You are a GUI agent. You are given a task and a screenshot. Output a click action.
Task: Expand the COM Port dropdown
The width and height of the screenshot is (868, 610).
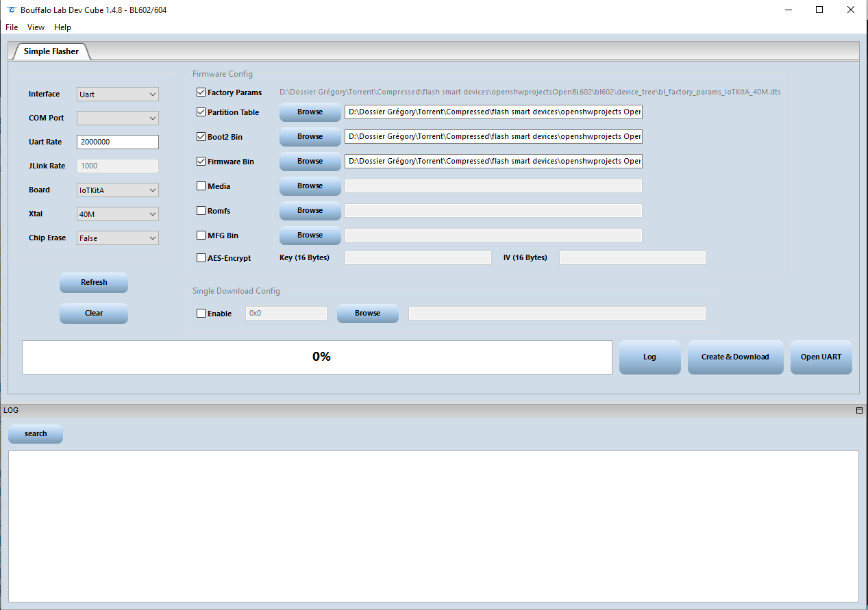click(x=118, y=118)
